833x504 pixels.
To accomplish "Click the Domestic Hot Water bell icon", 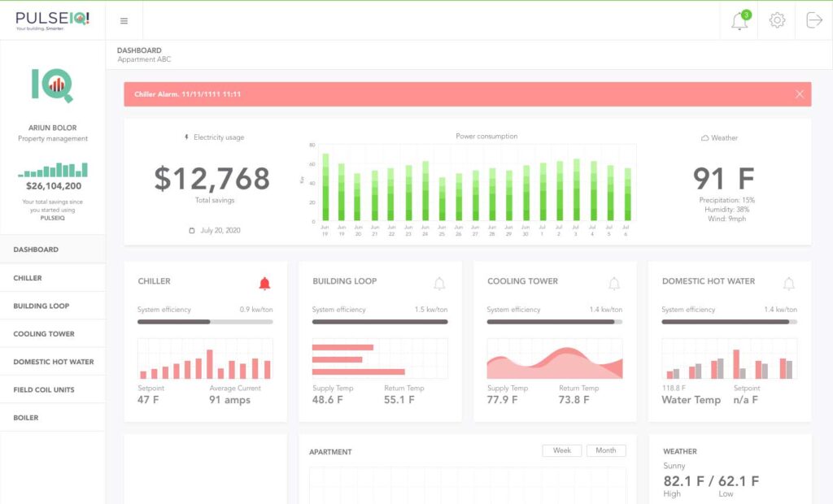I will click(788, 284).
